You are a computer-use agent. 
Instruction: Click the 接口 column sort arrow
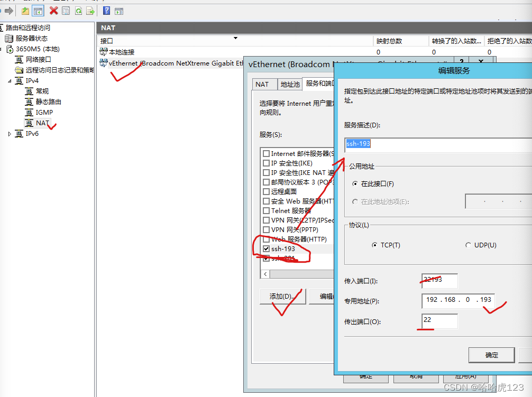point(235,38)
